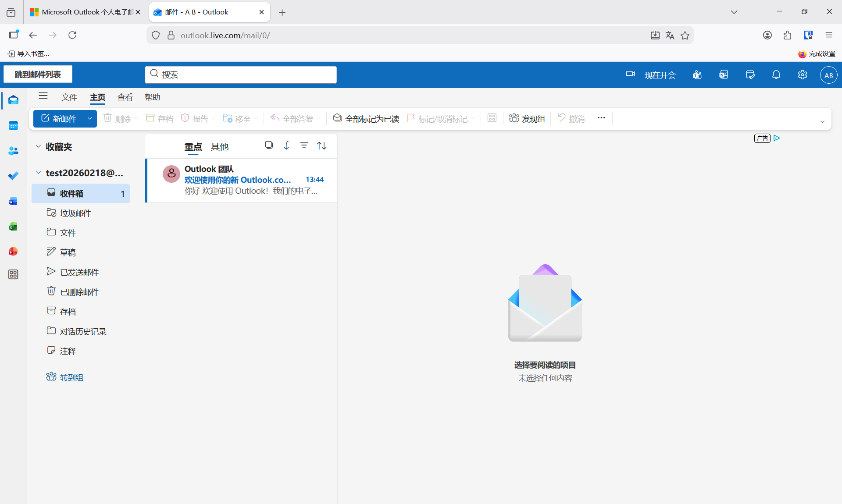The image size is (842, 504).
Task: Click the 完成设置 finish setup button
Action: [x=817, y=54]
